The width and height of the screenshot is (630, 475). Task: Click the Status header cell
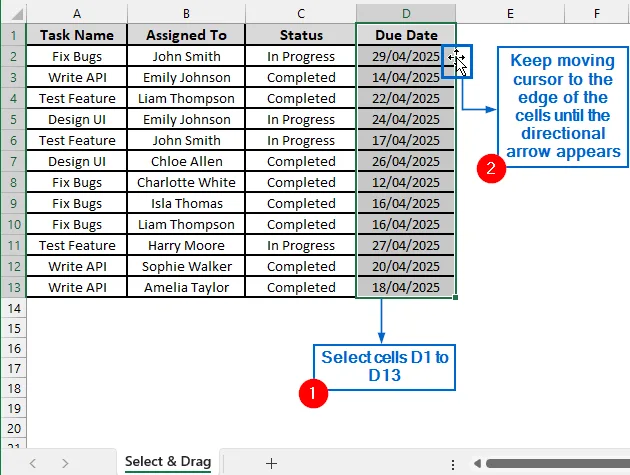point(301,35)
